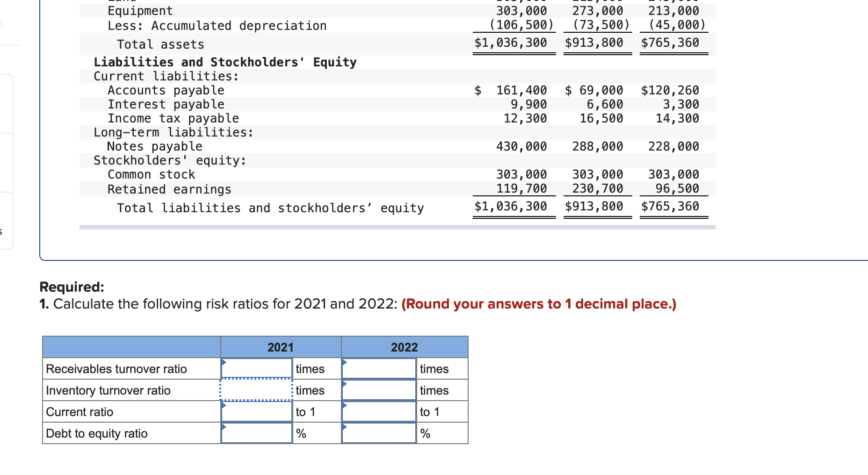Select the Income tax payable value 12,300
Viewport: 868px width, 475px height.
pos(525,118)
